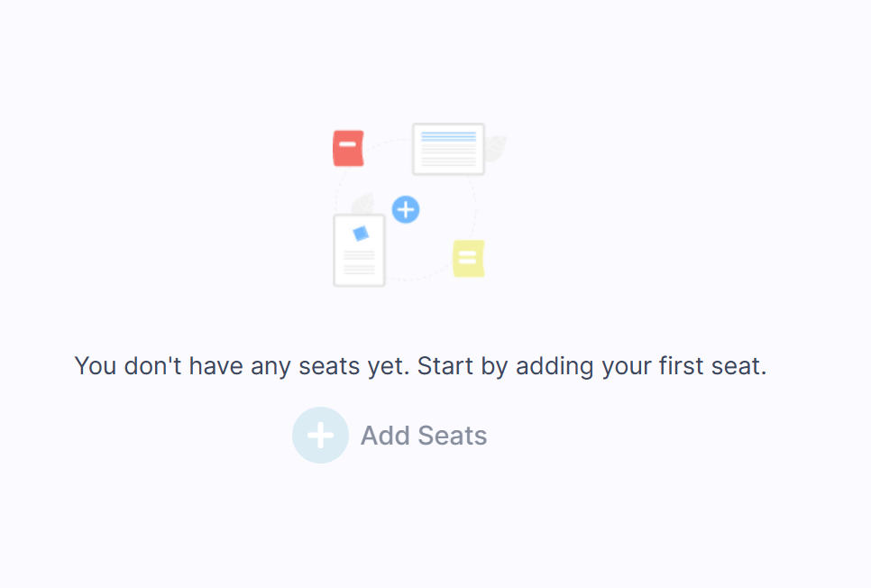Viewport: 871px width, 588px height.
Task: Click "You don't have any seats yet" sentence
Action: (242, 366)
